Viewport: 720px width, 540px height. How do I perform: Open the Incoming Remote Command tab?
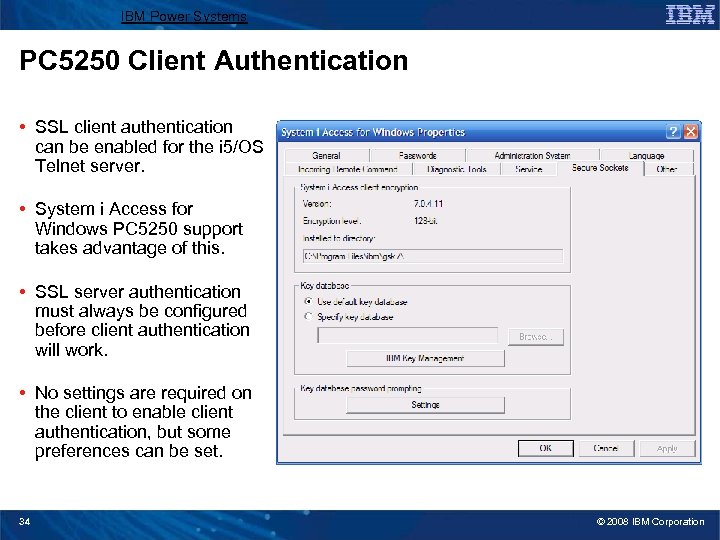pos(348,169)
